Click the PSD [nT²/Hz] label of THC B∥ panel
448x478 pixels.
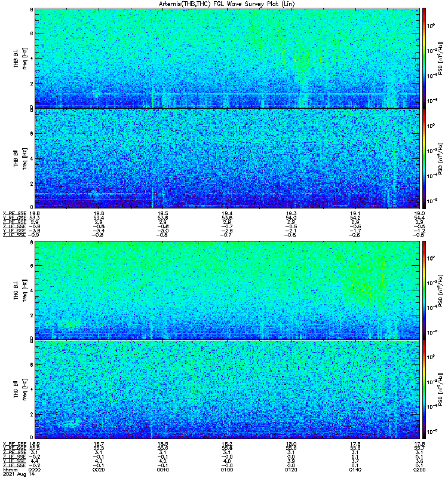point(440,390)
